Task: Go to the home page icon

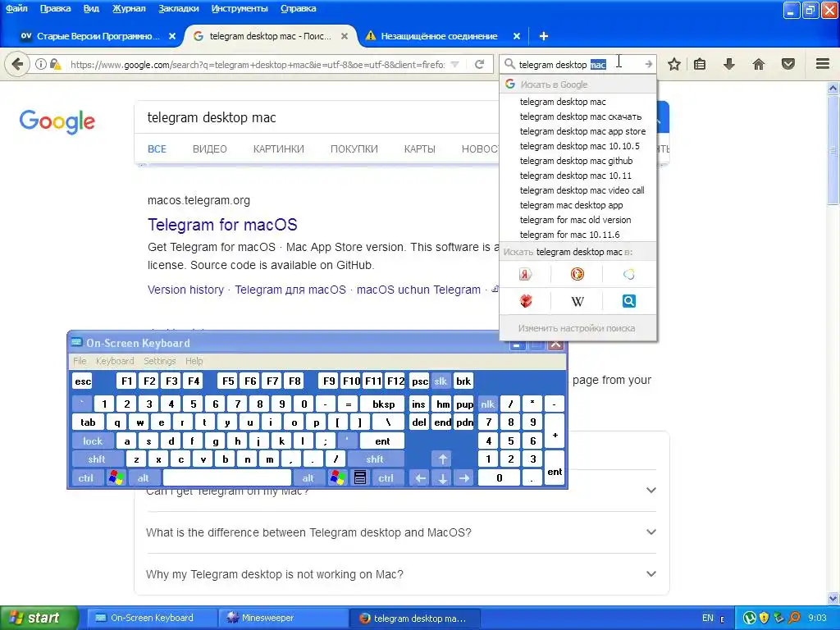Action: (759, 64)
